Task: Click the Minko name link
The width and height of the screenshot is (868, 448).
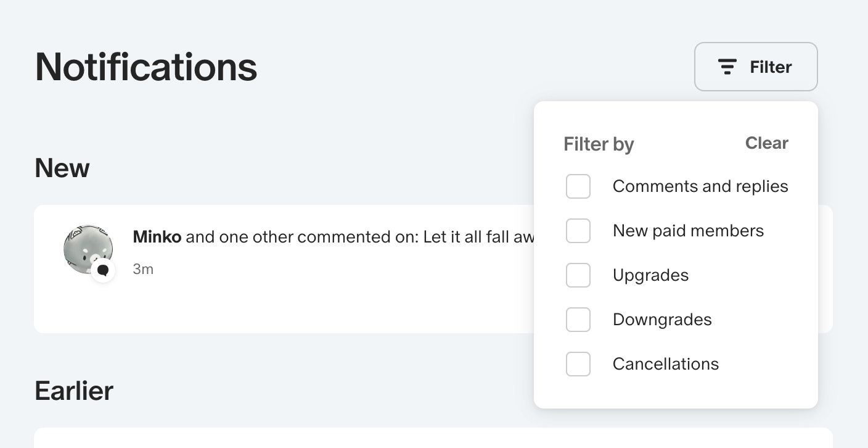Action: [x=157, y=237]
